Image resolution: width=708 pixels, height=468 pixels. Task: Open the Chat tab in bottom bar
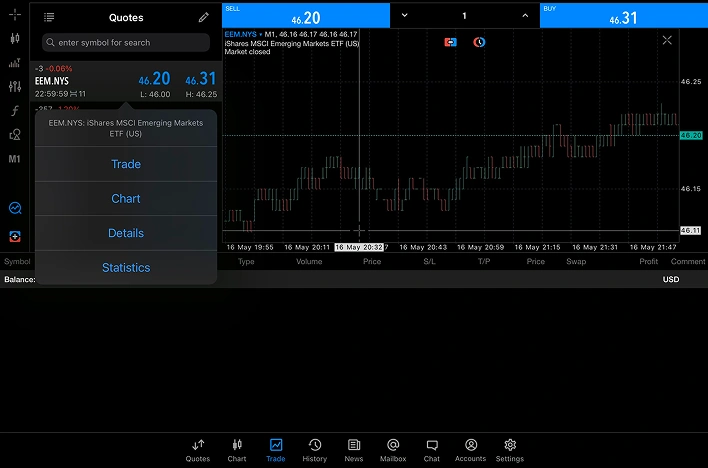pyautogui.click(x=432, y=450)
